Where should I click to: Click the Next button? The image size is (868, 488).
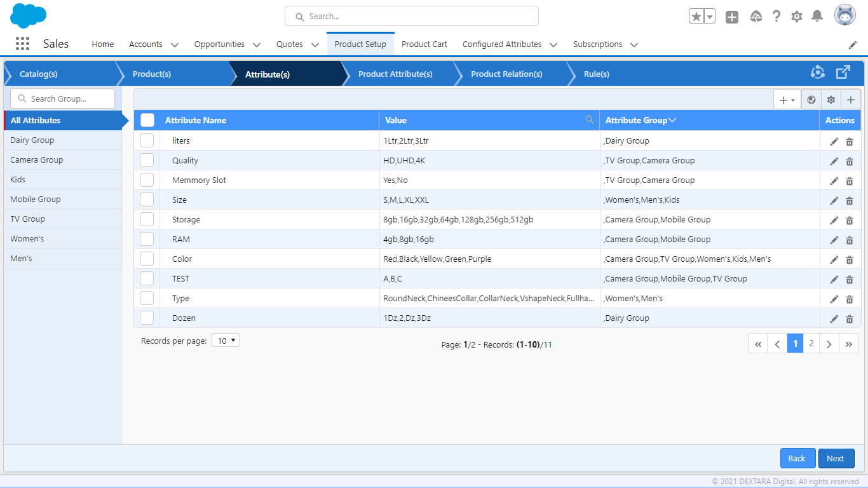pos(836,458)
